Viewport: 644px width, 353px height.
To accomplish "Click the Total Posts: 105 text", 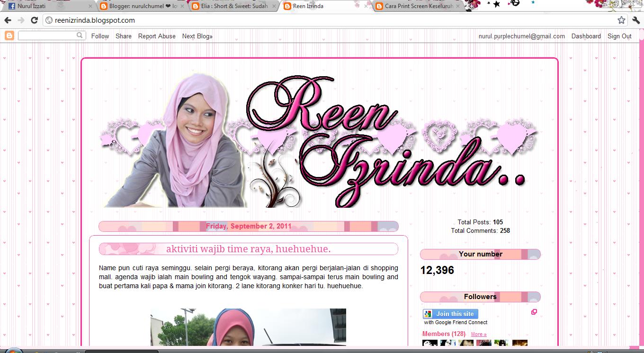I will tap(480, 222).
